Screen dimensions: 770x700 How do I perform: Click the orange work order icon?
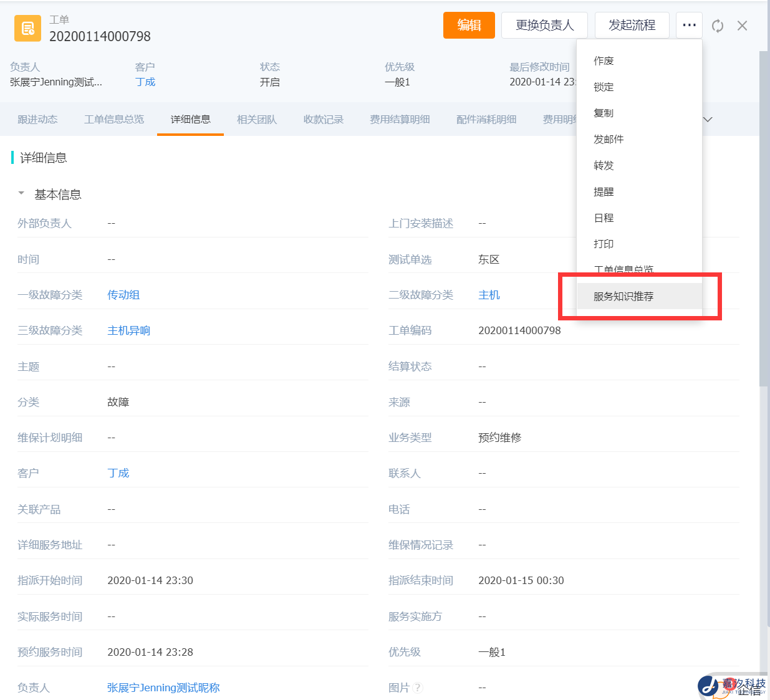[27, 28]
